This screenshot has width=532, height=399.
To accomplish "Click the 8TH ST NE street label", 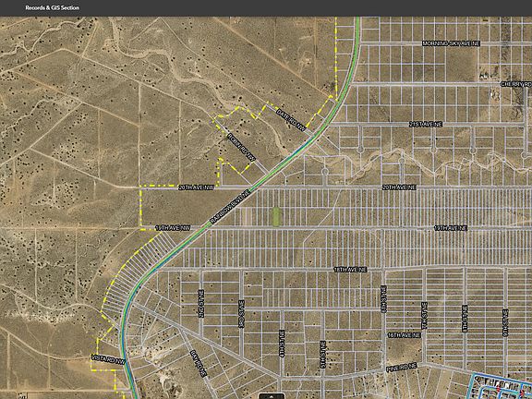I will [465, 319].
